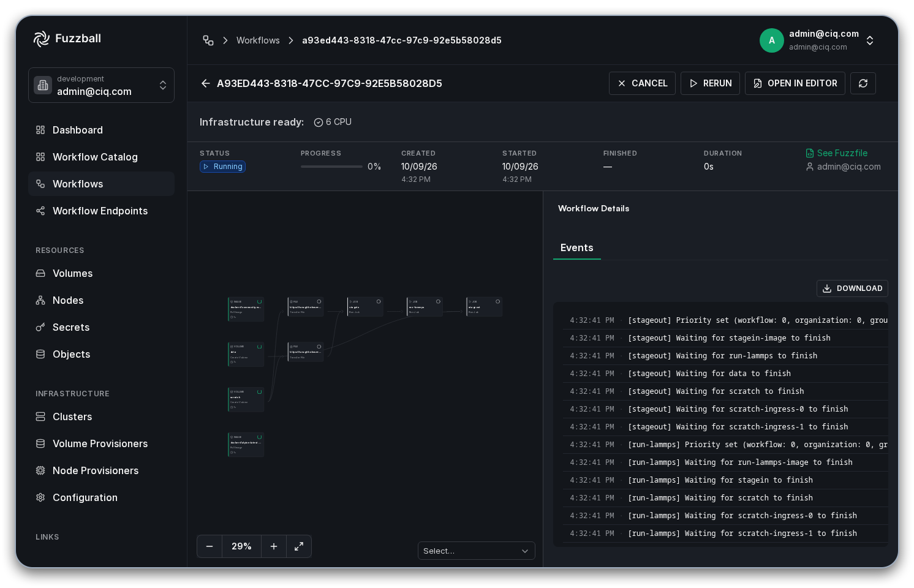Open the Volumes resource page
The width and height of the screenshot is (914, 588).
click(101, 273)
